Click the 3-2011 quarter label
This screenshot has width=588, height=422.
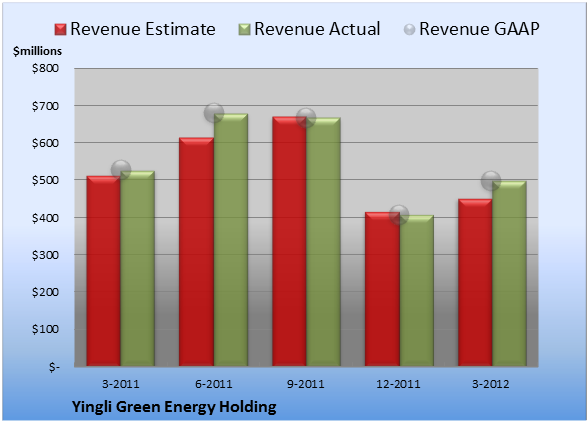click(121, 384)
